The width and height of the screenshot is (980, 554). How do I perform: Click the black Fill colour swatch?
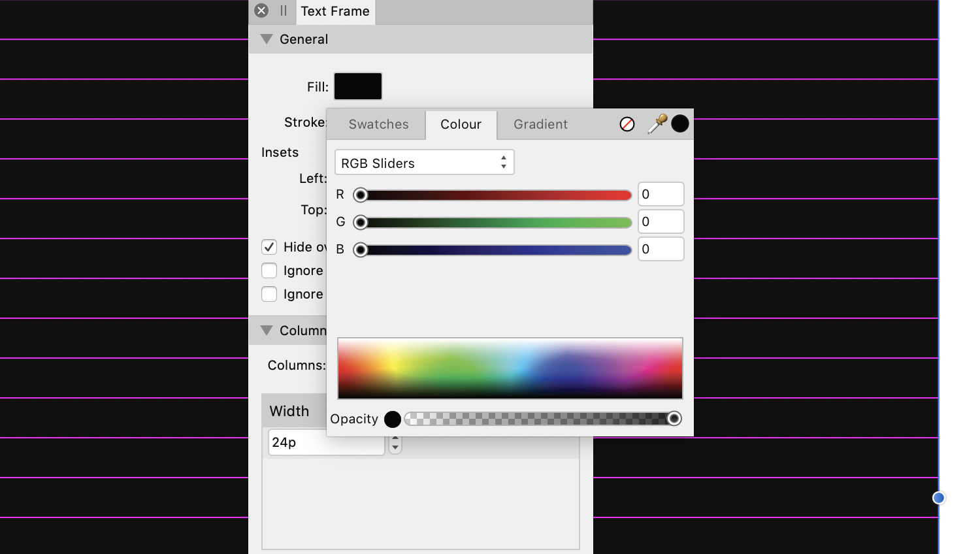click(x=357, y=86)
